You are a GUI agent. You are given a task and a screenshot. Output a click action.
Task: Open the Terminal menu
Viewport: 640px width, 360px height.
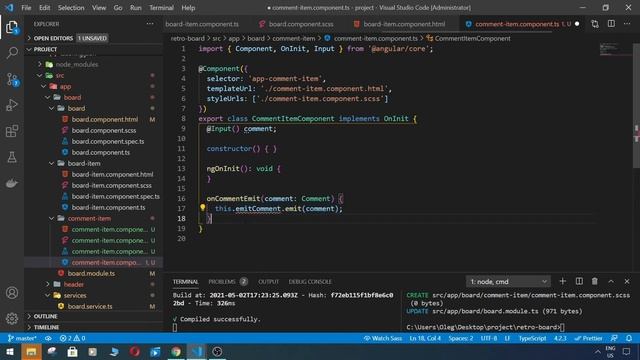pyautogui.click(x=161, y=7)
